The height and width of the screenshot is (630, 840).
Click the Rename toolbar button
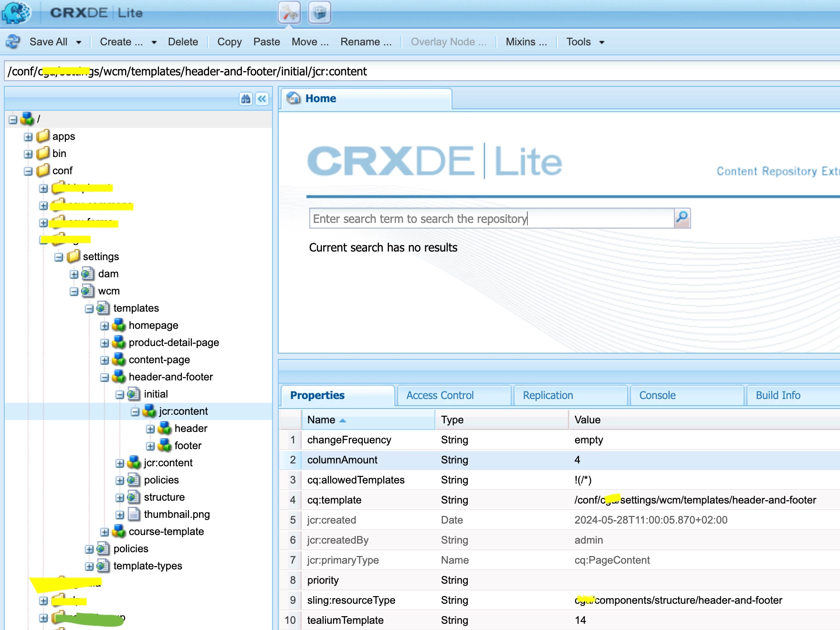(x=366, y=42)
